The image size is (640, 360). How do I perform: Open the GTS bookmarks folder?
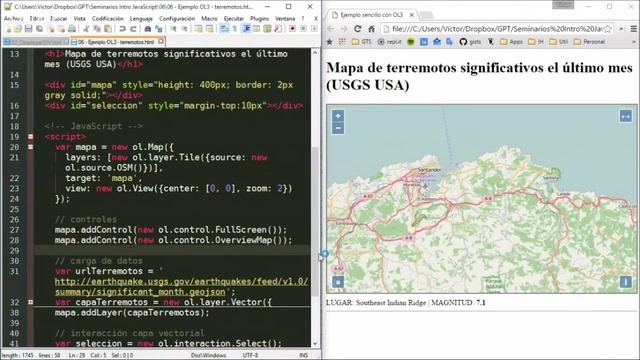(x=362, y=42)
